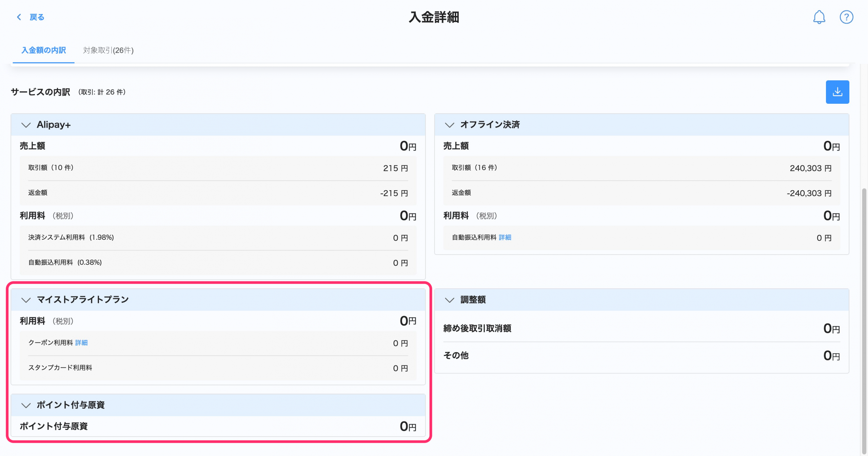Image resolution: width=868 pixels, height=456 pixels.
Task: Collapse the Alipay+ section chevron
Action: tap(26, 125)
